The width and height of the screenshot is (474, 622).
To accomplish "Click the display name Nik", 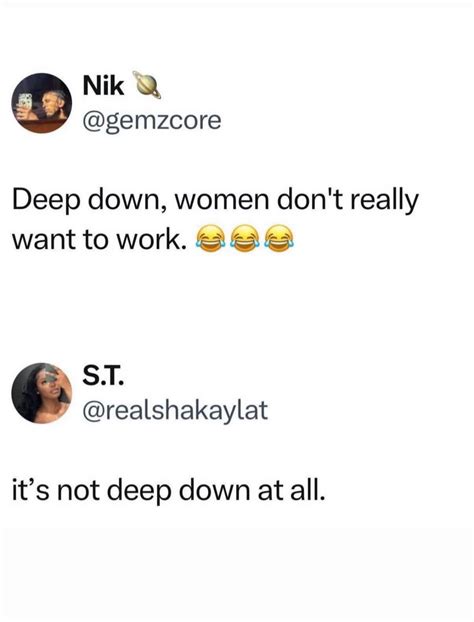I will point(103,85).
